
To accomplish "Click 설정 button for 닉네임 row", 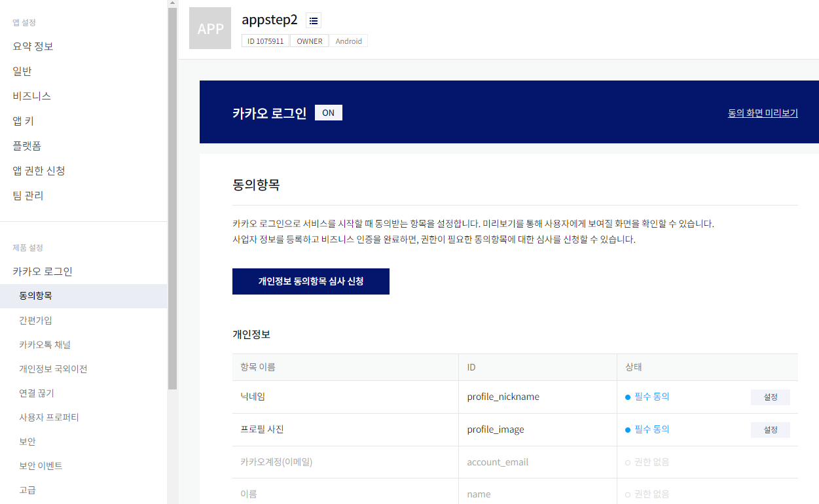I will coord(771,397).
